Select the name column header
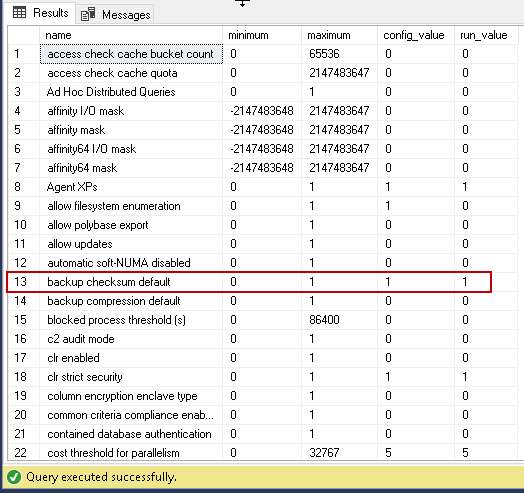524x493 pixels. (131, 35)
